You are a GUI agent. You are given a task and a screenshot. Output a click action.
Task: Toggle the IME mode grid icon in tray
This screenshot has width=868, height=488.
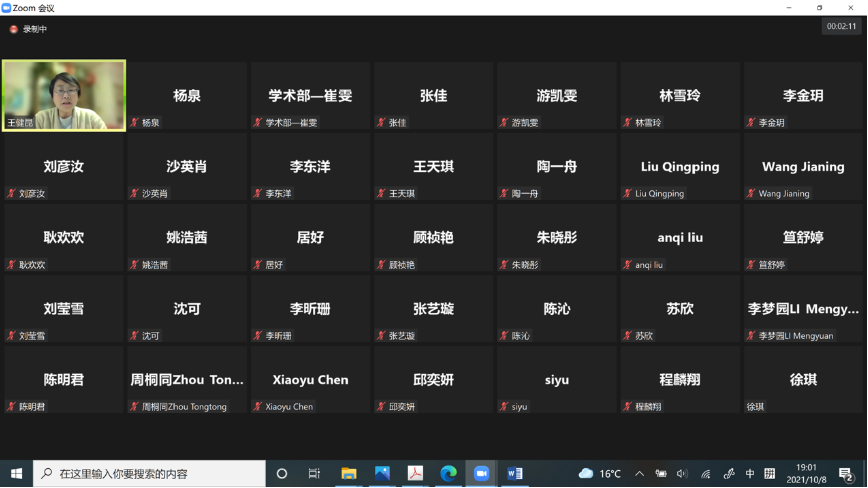click(x=770, y=474)
